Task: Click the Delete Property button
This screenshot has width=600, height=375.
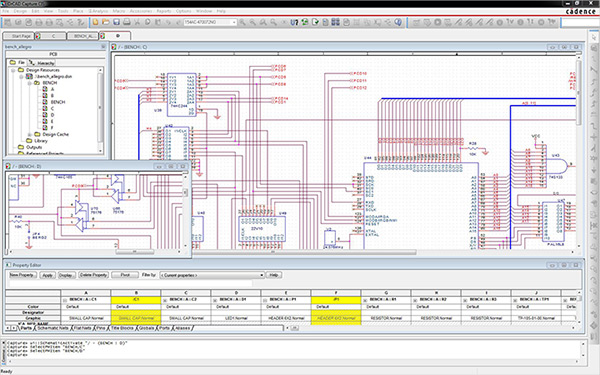Action: [x=94, y=275]
